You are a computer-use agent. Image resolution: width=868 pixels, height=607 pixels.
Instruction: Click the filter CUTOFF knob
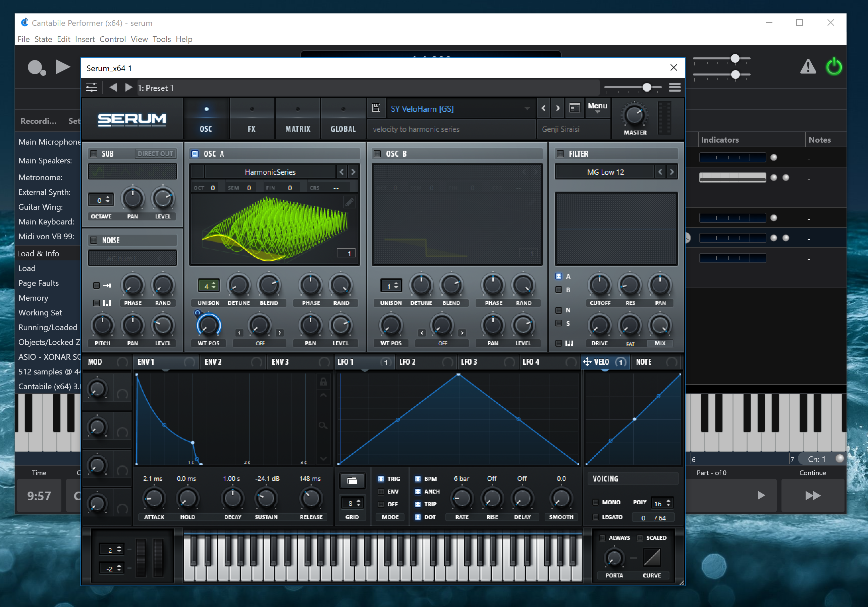click(600, 285)
